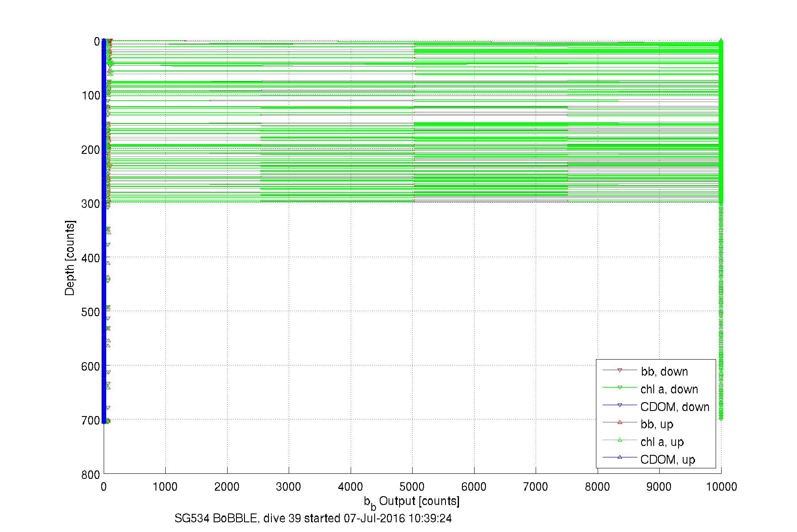Click the x-axis tick label 4000

pos(350,486)
